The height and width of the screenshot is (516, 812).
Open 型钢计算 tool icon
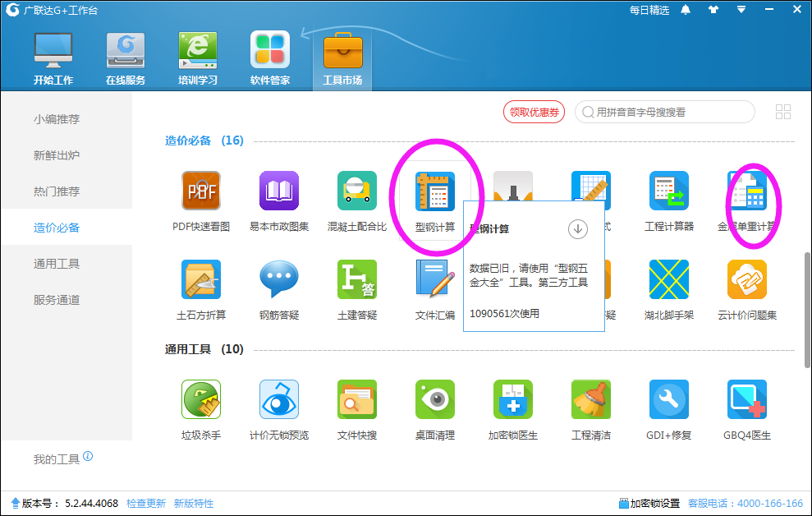[435, 191]
